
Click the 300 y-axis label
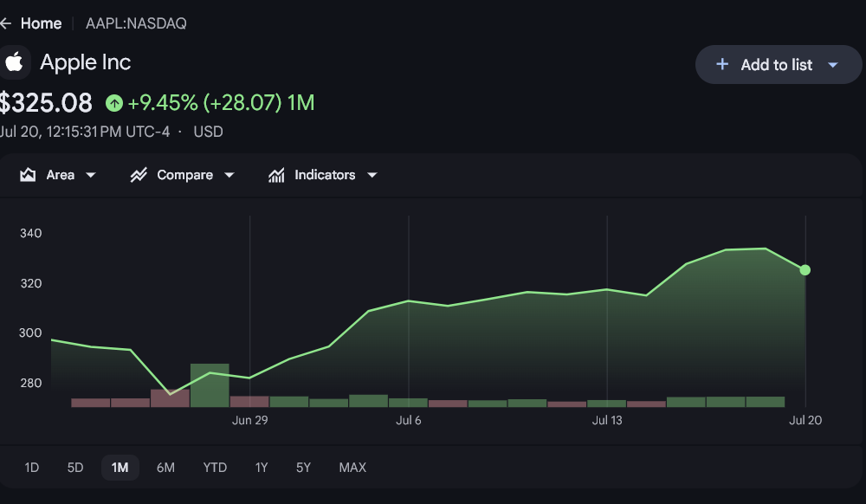click(30, 333)
